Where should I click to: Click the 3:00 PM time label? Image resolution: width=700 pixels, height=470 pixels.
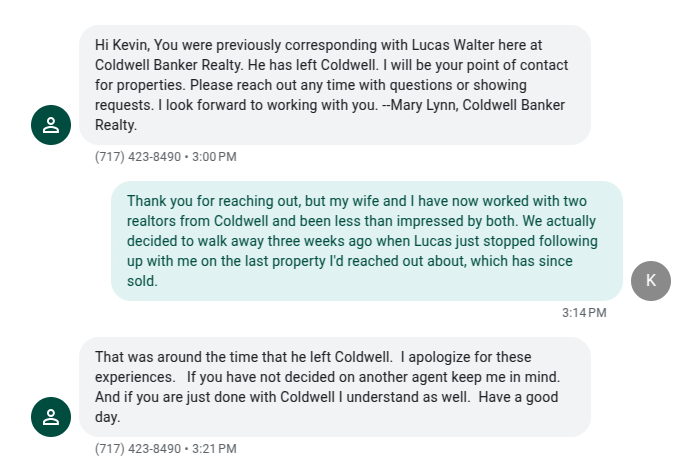[214, 157]
